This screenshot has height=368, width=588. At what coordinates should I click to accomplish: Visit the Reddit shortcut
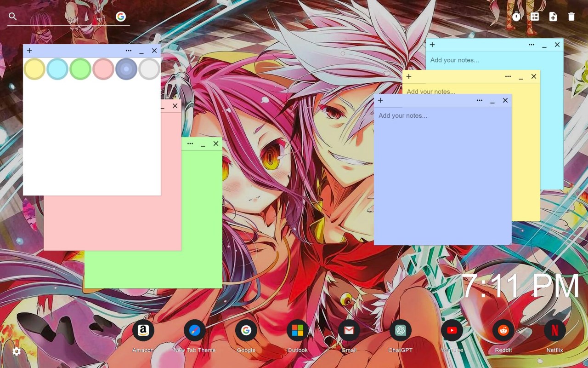[x=503, y=330]
